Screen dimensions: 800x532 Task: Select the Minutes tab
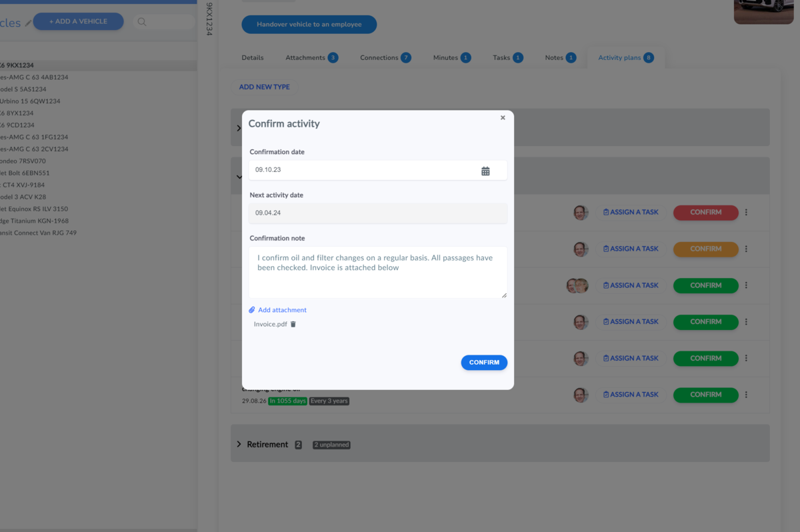click(451, 58)
